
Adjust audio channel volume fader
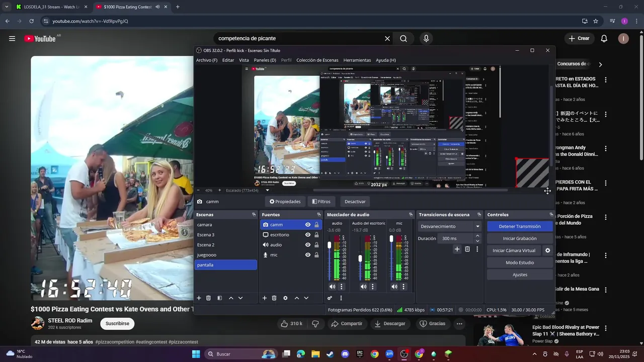point(330,245)
